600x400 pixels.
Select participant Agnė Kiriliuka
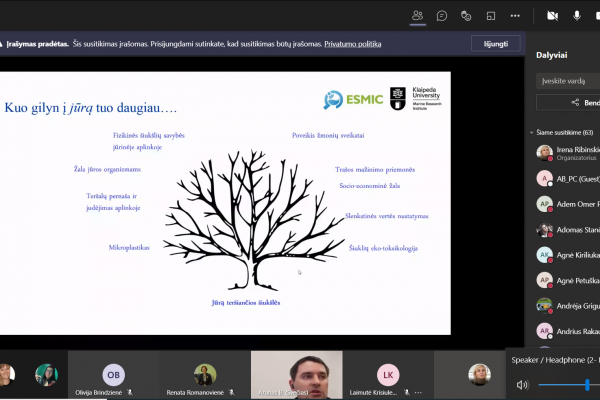pos(568,255)
